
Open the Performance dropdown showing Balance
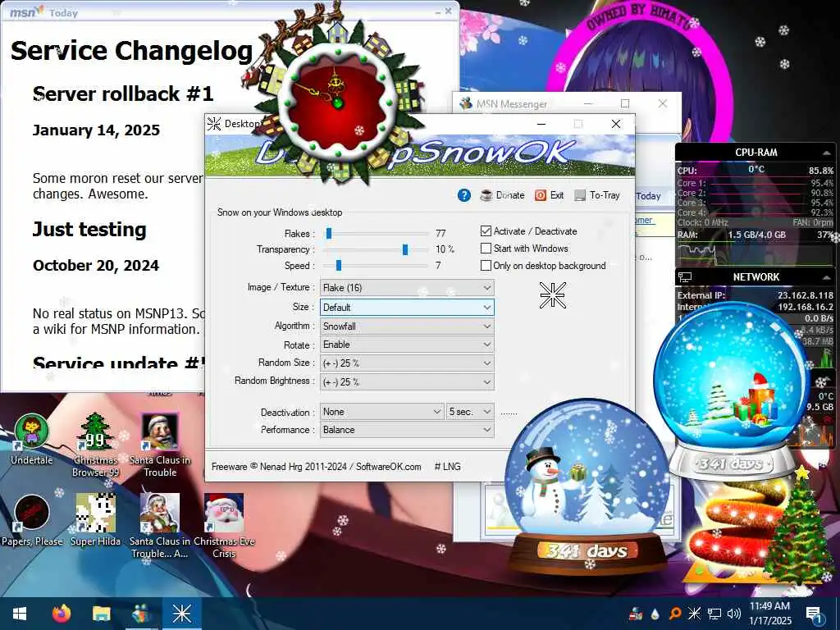coord(407,430)
